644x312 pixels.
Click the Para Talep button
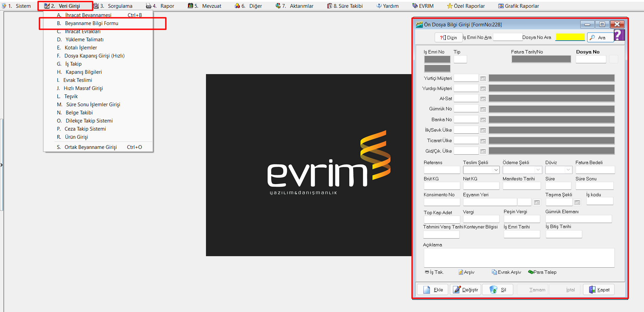point(542,272)
